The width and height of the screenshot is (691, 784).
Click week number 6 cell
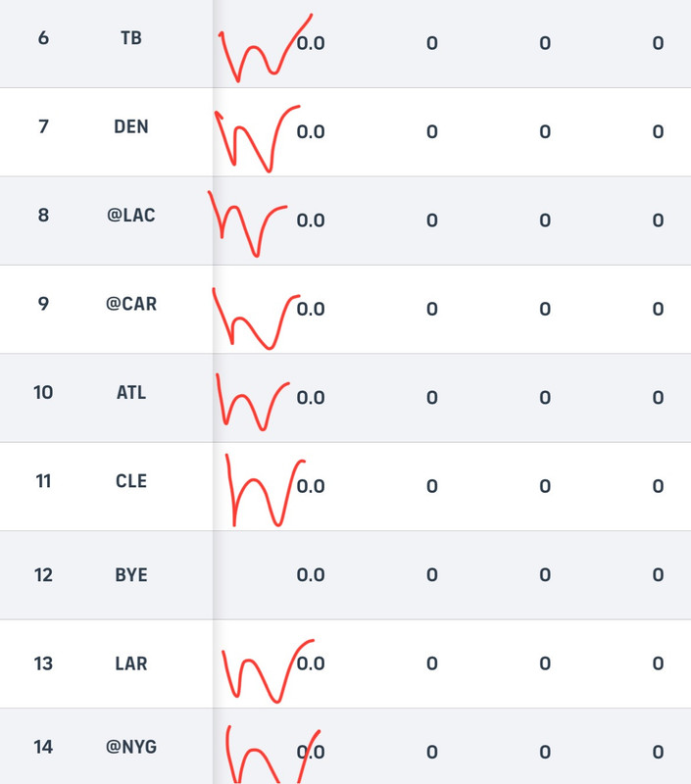pos(43,38)
